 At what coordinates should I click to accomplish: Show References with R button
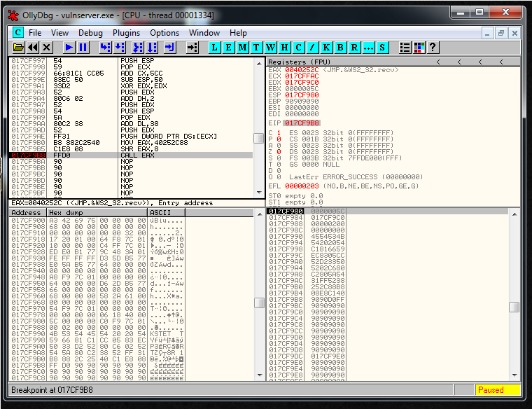tap(354, 48)
